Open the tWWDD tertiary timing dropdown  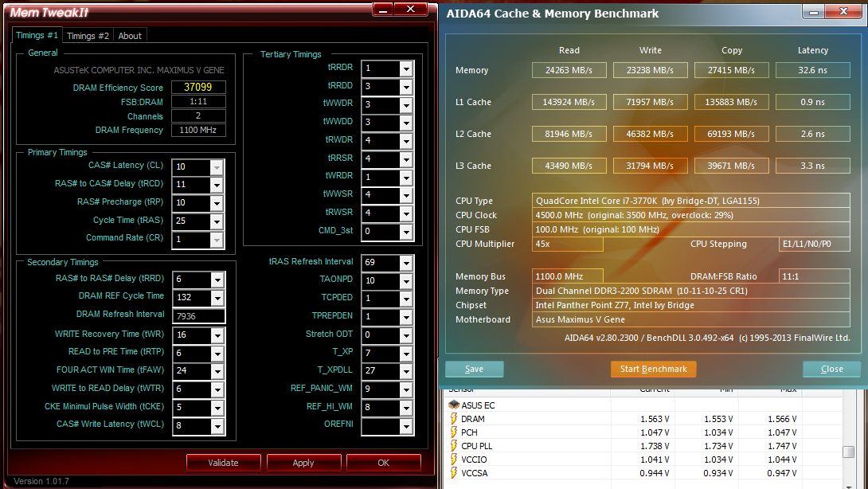(x=406, y=123)
